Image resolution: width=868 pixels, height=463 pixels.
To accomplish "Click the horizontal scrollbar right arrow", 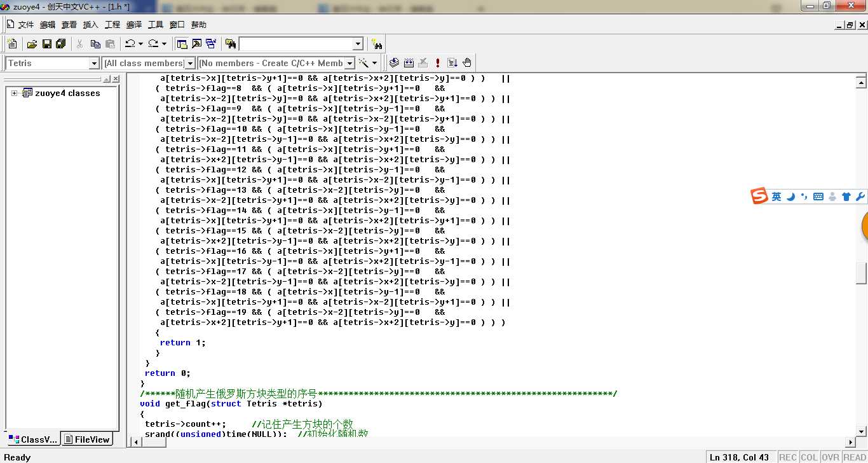I will pos(851,443).
